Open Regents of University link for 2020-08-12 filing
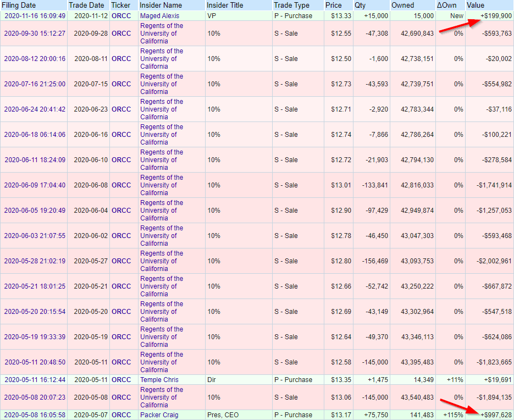The image size is (514, 420). (x=162, y=59)
